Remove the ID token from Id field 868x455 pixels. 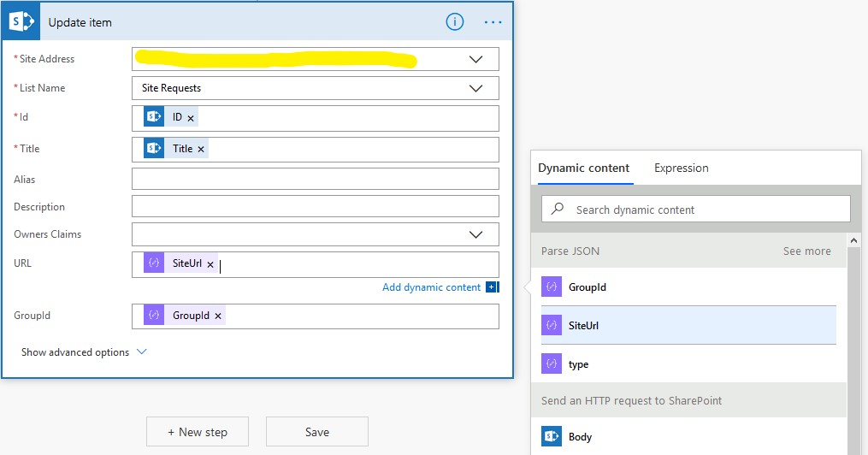click(191, 118)
